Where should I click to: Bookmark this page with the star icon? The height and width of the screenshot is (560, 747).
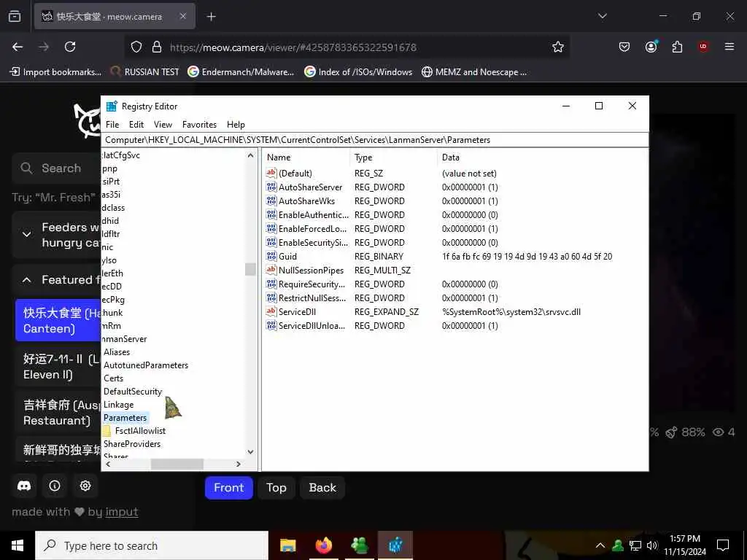pos(558,47)
